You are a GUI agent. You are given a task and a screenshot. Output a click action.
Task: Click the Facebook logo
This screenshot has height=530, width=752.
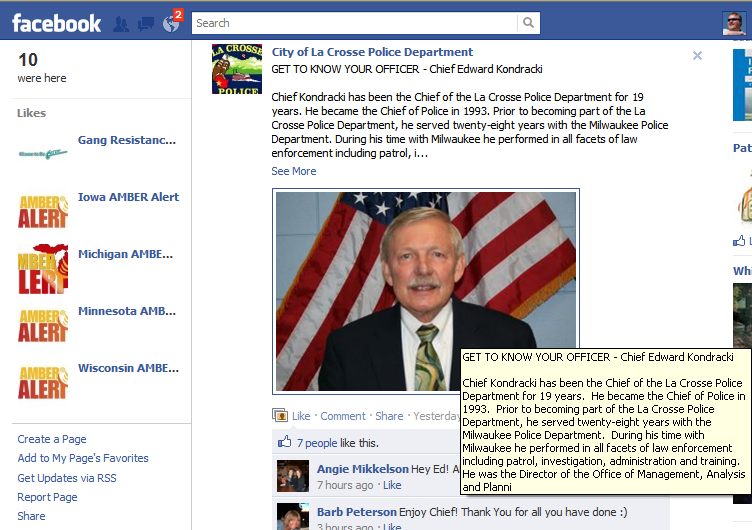pyautogui.click(x=57, y=23)
